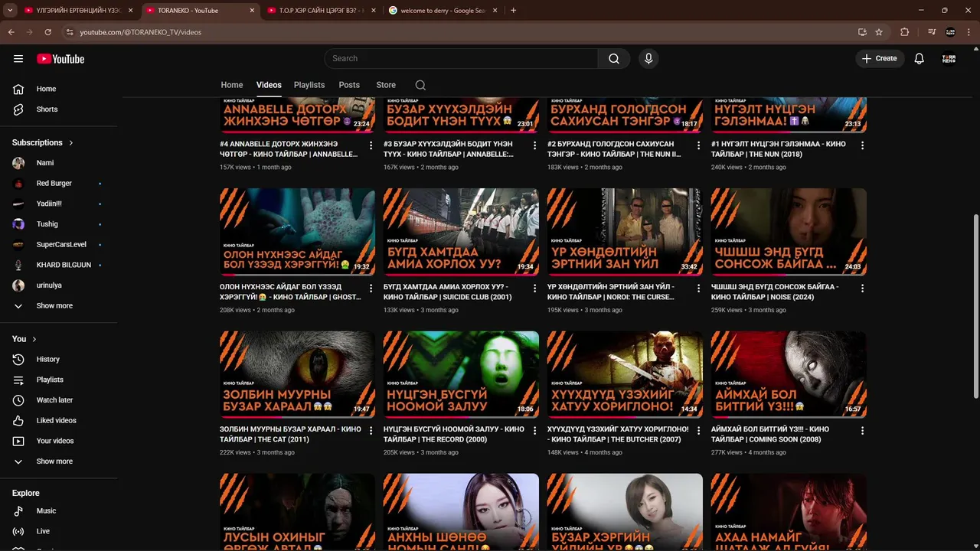Reload the page in browser toolbar

point(47,32)
